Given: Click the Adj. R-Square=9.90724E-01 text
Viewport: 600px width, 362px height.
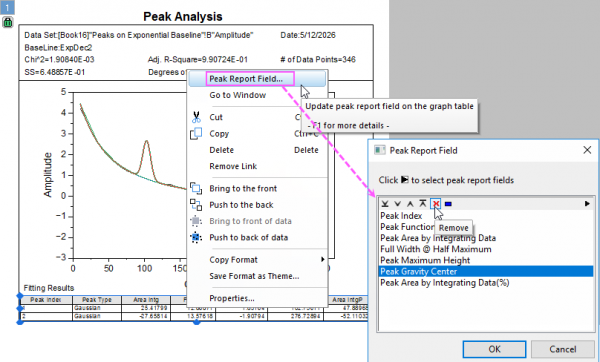Looking at the screenshot, I should point(198,60).
